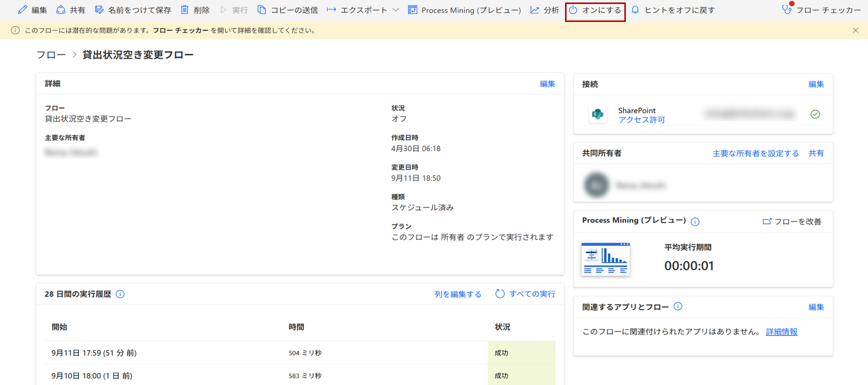Image resolution: width=868 pixels, height=385 pixels.
Task: Open the フロー チェッカー
Action: click(x=821, y=10)
